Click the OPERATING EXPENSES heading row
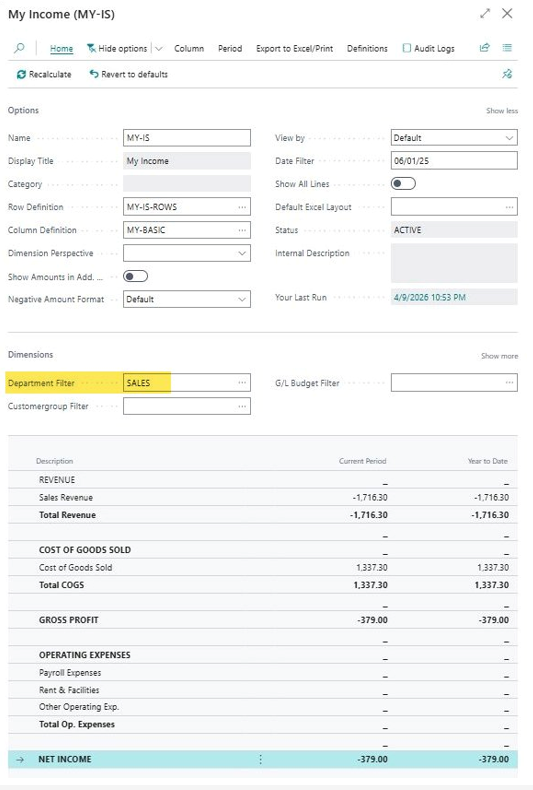This screenshot has width=533, height=790. tap(263, 654)
